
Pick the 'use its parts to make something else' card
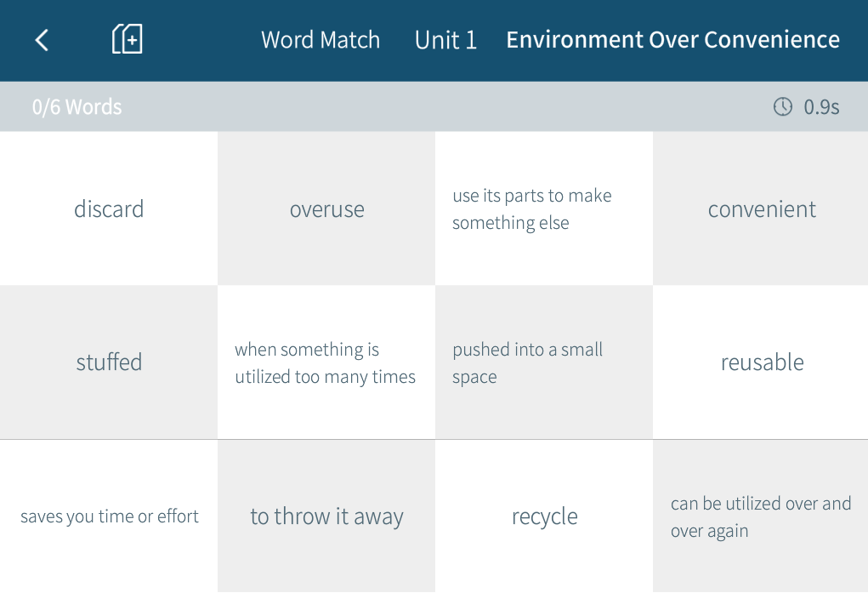(x=544, y=208)
